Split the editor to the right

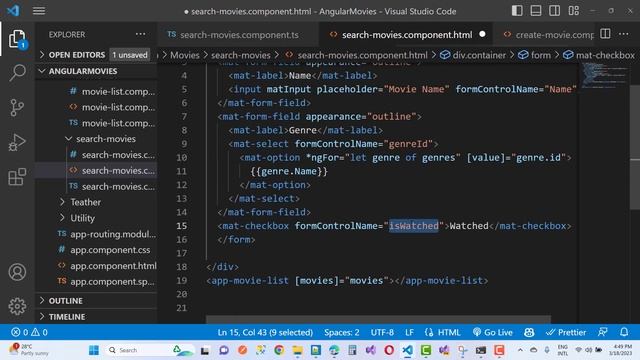click(x=605, y=34)
